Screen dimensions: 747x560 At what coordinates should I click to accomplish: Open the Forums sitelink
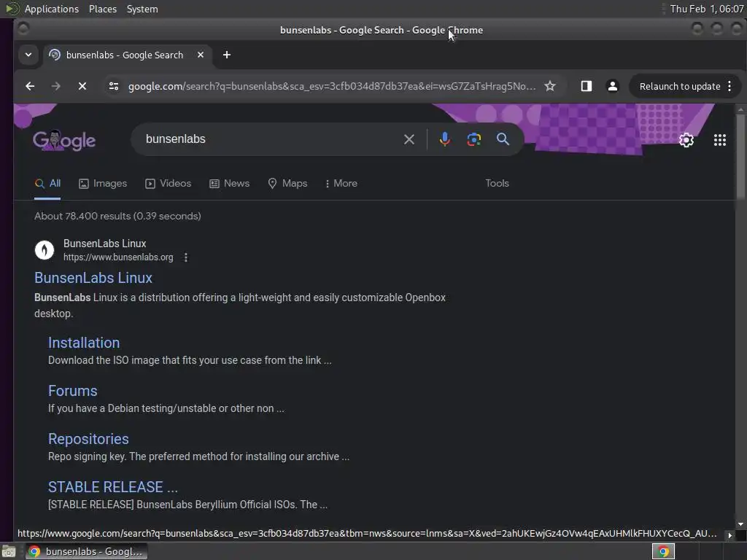(72, 391)
